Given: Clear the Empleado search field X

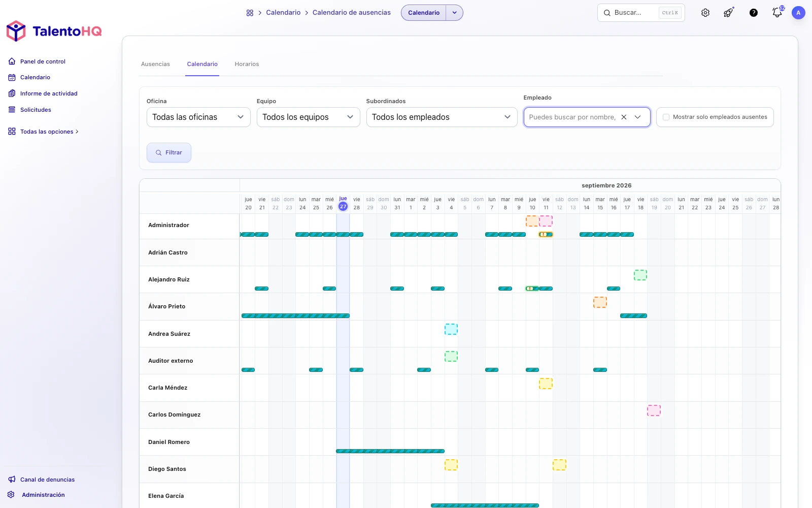Looking at the screenshot, I should point(624,117).
